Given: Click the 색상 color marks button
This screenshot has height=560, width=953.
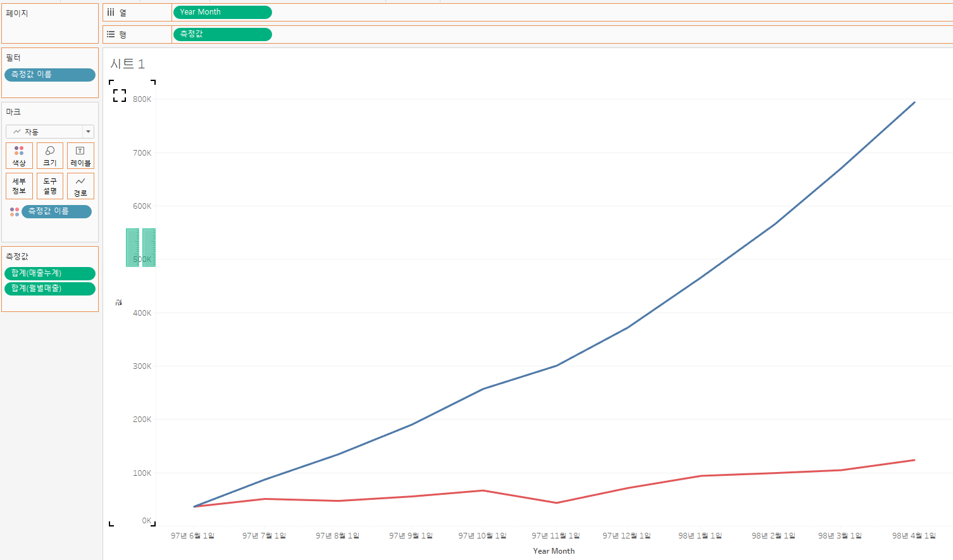Looking at the screenshot, I should click(x=19, y=156).
